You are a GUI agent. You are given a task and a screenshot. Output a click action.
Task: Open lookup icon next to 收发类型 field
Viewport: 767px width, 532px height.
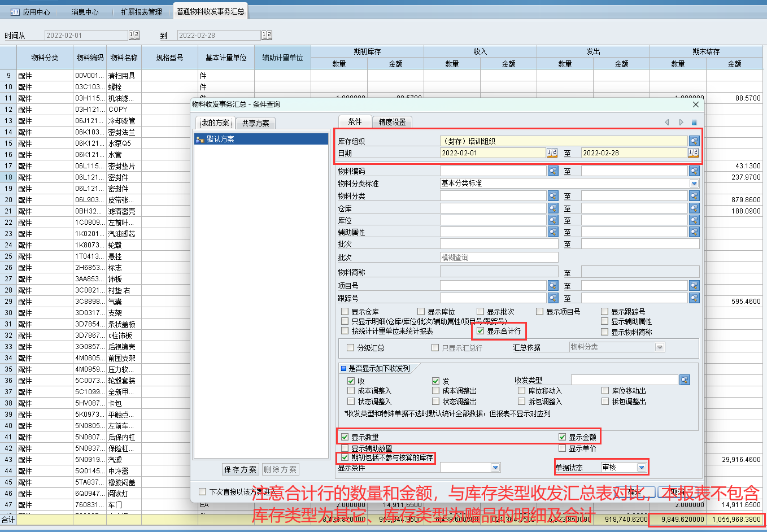click(685, 380)
